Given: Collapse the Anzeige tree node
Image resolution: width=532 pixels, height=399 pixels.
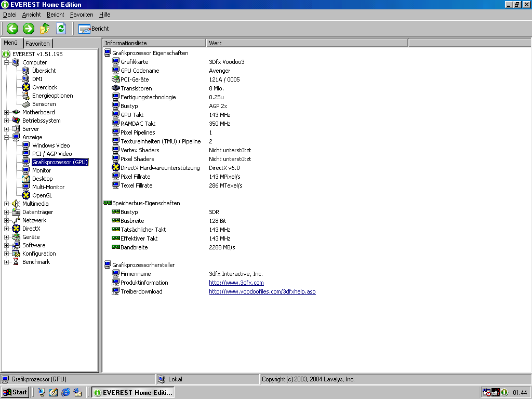Looking at the screenshot, I should [x=6, y=137].
